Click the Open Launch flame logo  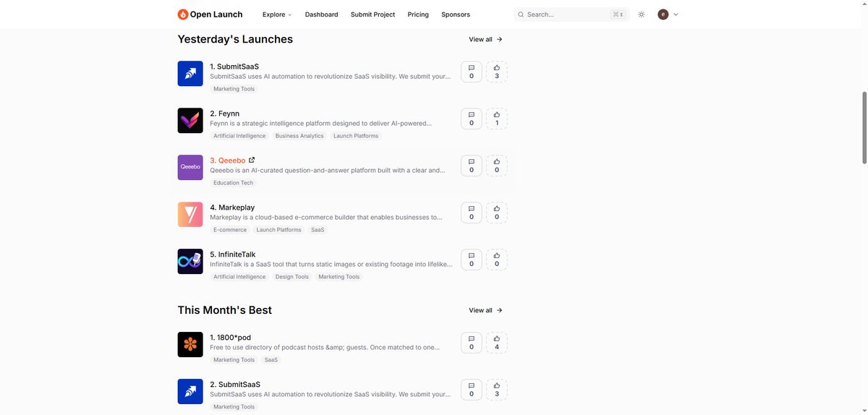pyautogui.click(x=183, y=14)
